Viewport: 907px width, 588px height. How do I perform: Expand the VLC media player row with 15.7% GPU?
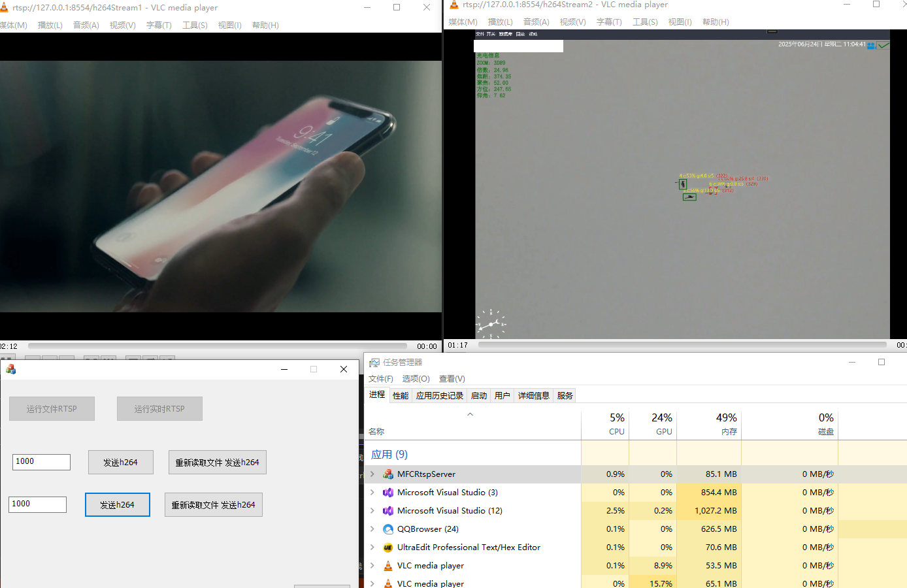(372, 583)
